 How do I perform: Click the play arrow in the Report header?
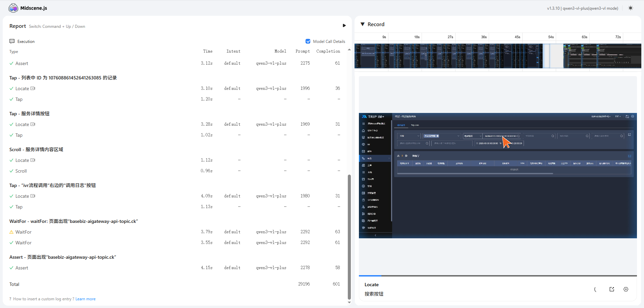point(344,25)
